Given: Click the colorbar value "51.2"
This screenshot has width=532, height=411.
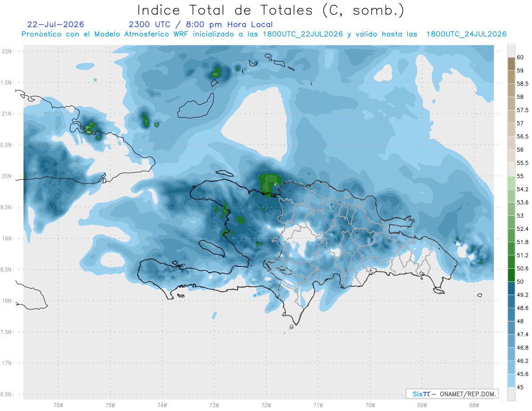Looking at the screenshot, I should click(x=523, y=255).
